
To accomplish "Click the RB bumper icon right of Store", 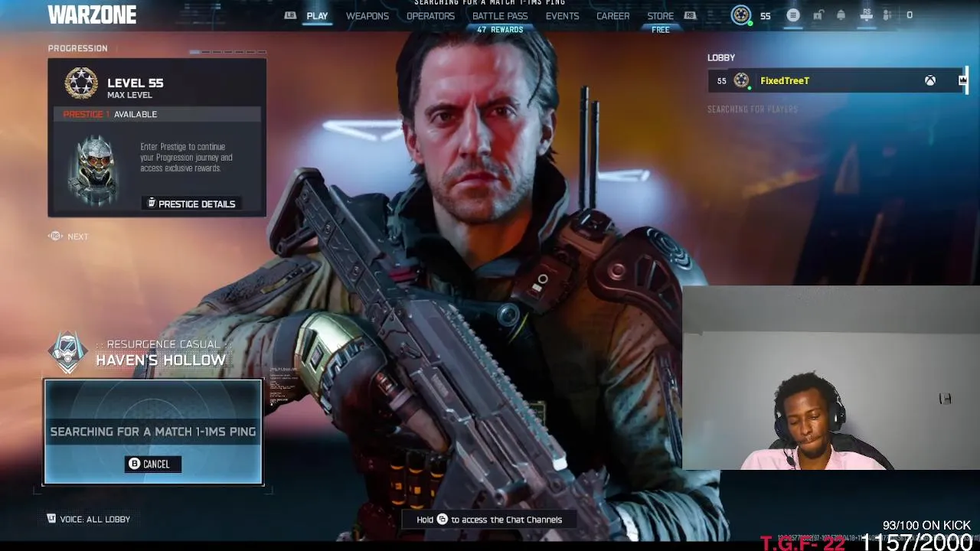I will point(690,15).
